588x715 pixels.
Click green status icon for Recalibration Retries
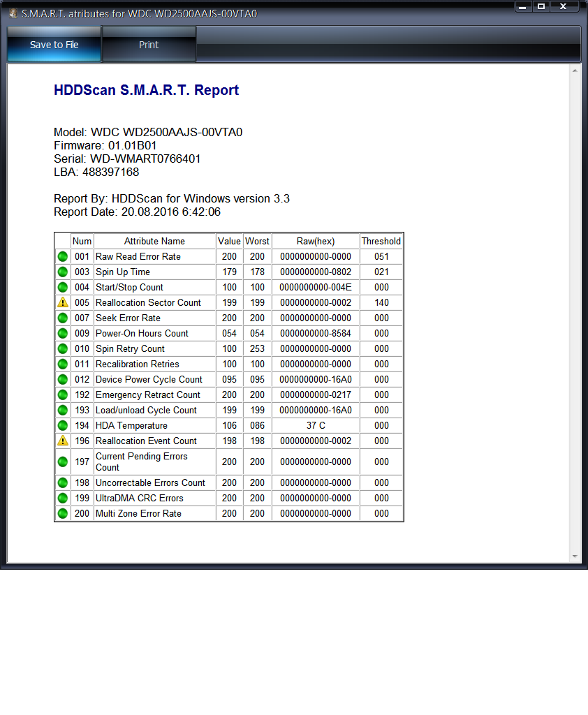63,364
